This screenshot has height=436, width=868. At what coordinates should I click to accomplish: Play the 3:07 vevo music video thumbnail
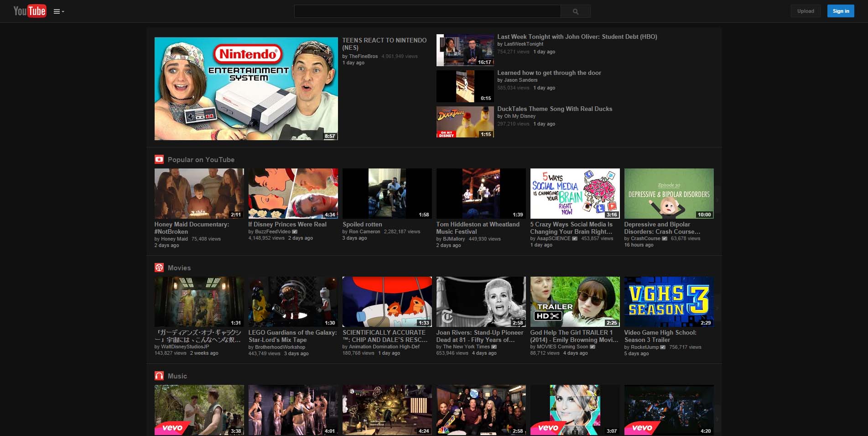point(575,410)
